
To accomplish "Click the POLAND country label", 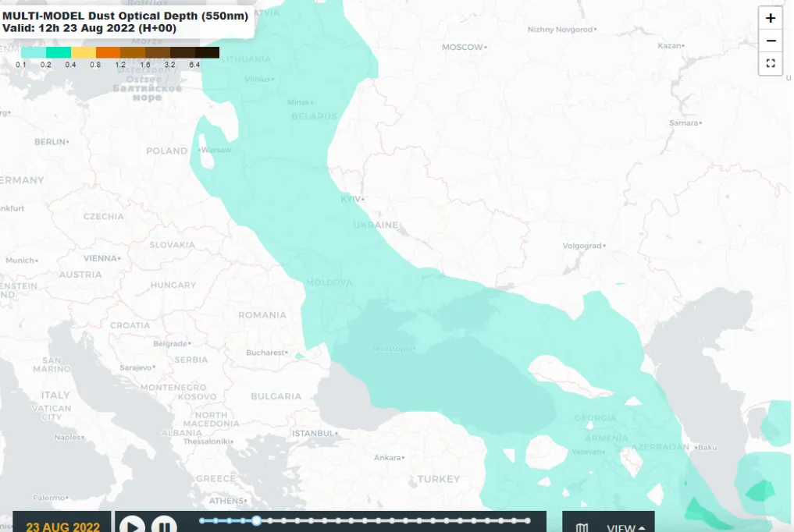I will [166, 151].
